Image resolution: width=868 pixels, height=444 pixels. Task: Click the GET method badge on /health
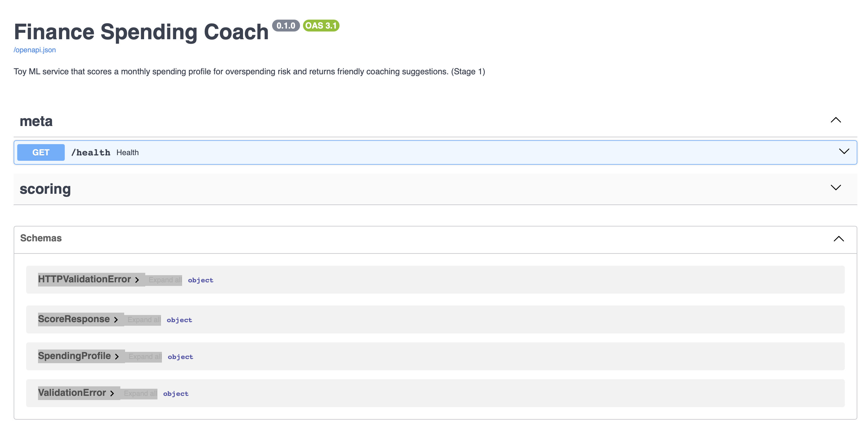40,152
